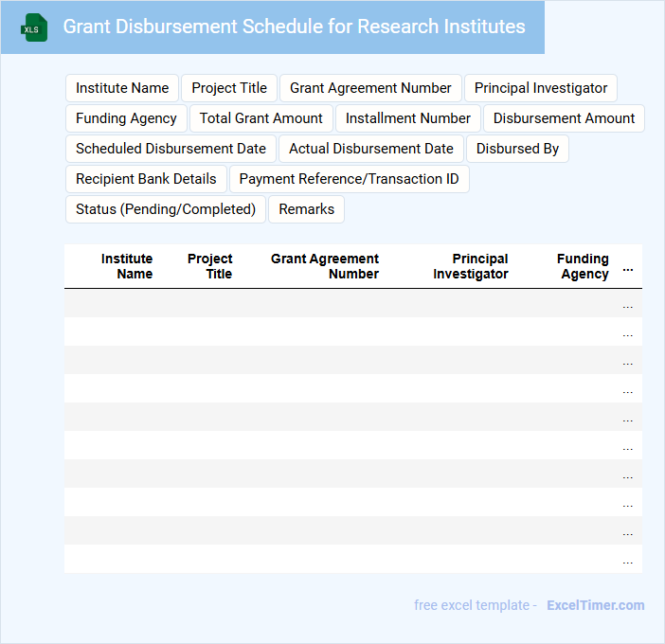Click the Scheduled Disbursement Date tag
The width and height of the screenshot is (665, 644).
pyautogui.click(x=171, y=149)
